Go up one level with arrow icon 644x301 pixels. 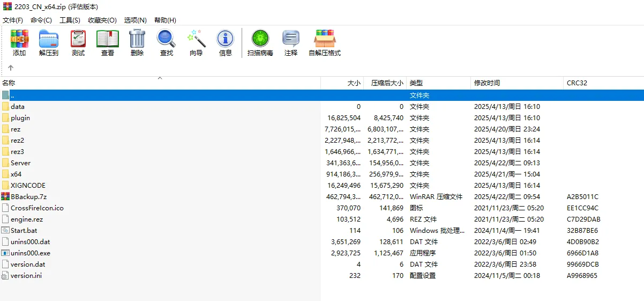[10, 68]
